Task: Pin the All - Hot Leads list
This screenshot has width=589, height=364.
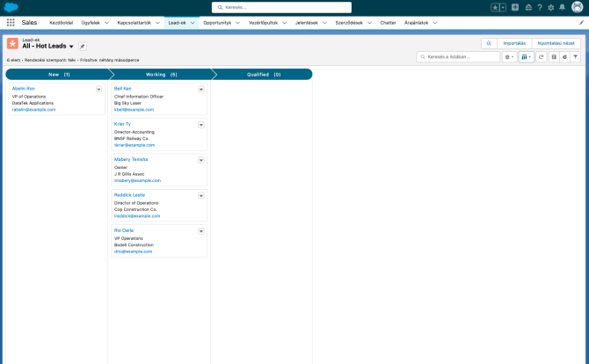Action: point(83,46)
